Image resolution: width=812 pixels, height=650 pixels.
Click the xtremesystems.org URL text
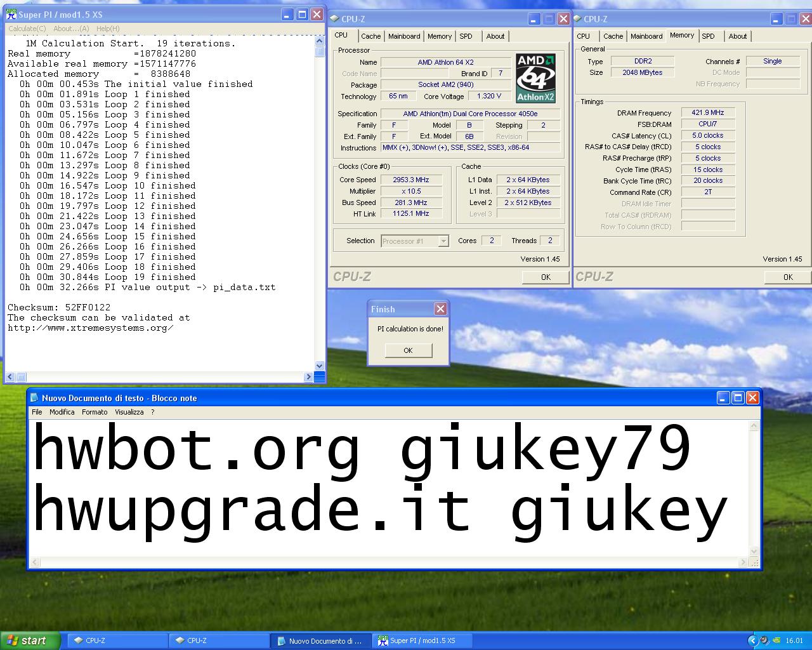coord(90,328)
